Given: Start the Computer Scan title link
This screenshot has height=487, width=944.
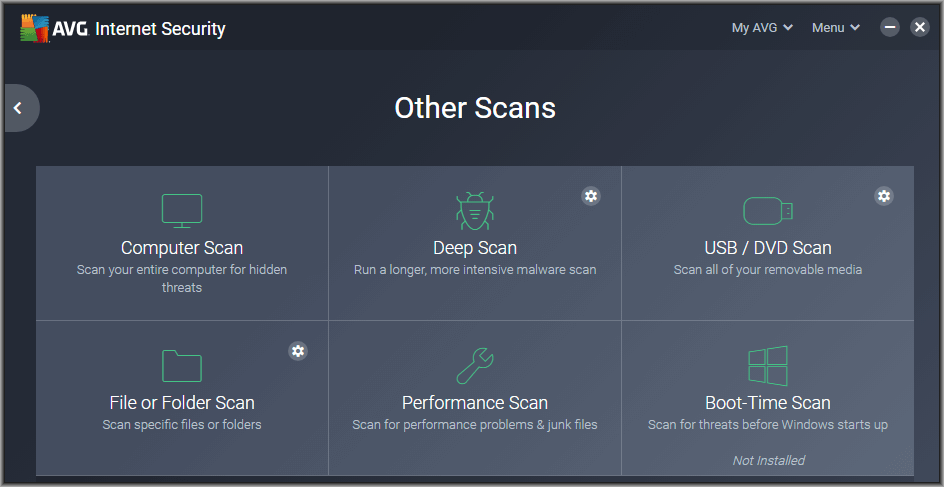Looking at the screenshot, I should pyautogui.click(x=182, y=248).
